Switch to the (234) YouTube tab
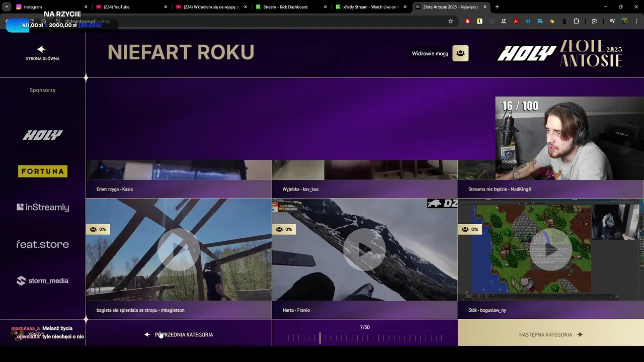Screen dimensions: 644x362 pyautogui.click(x=131, y=7)
